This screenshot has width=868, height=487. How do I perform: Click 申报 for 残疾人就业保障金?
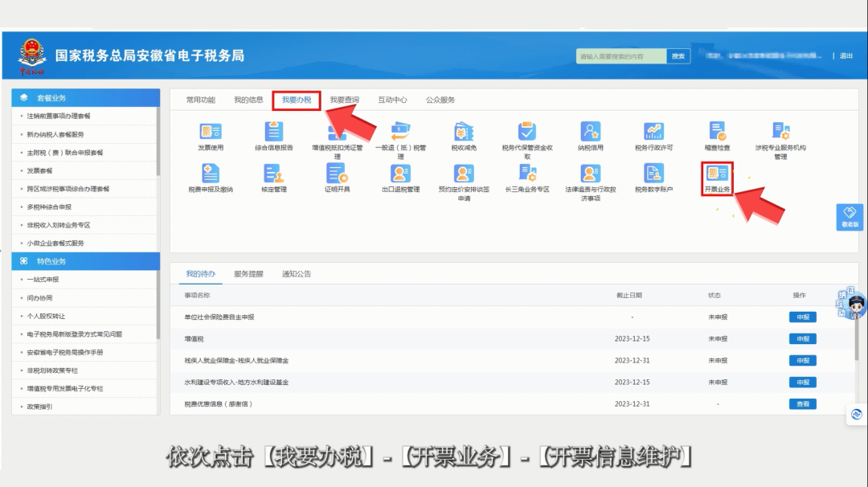(x=803, y=360)
